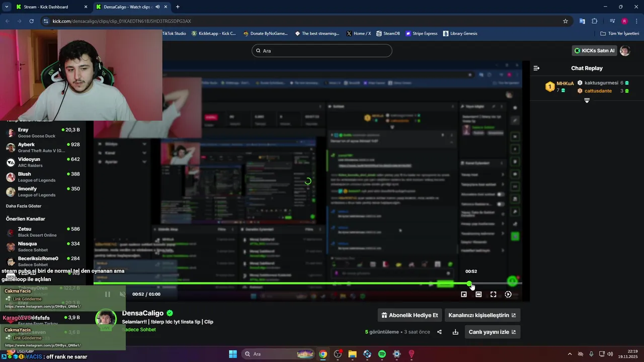
Task: Open File Explorer from taskbar
Action: tap(352, 354)
